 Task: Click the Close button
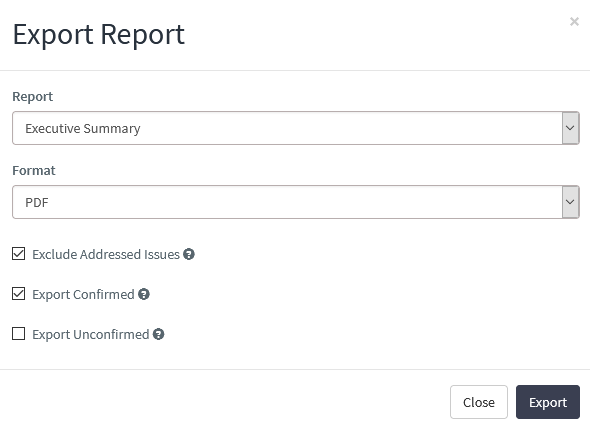click(x=479, y=402)
